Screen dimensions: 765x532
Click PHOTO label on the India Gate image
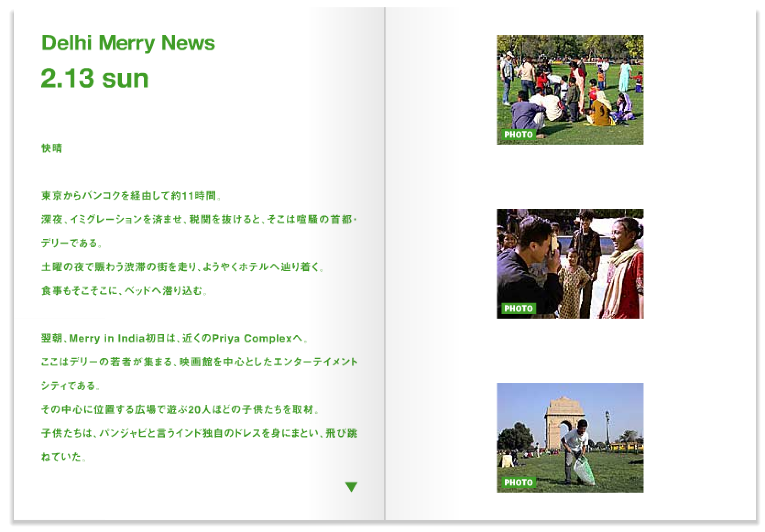click(518, 483)
